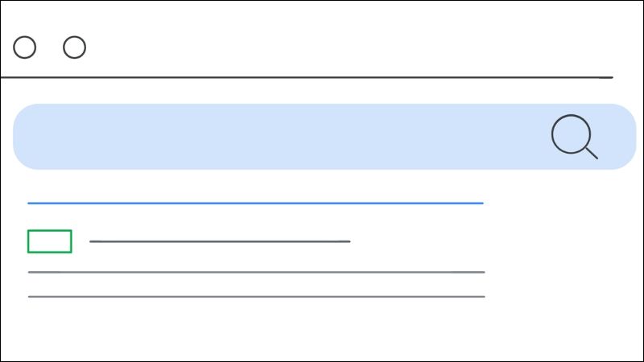Screen dimensions: 644x362
Task: Click the magnifier's round lens
Action: point(571,134)
